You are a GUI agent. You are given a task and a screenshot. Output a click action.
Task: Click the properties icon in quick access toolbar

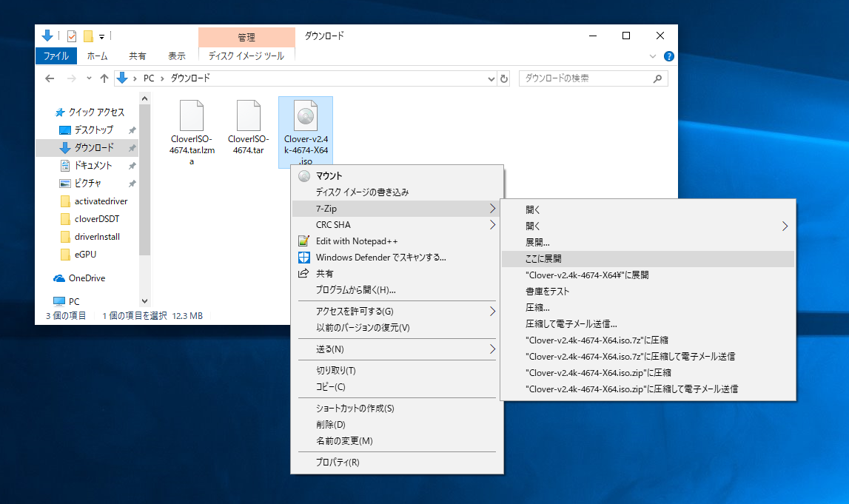(72, 36)
